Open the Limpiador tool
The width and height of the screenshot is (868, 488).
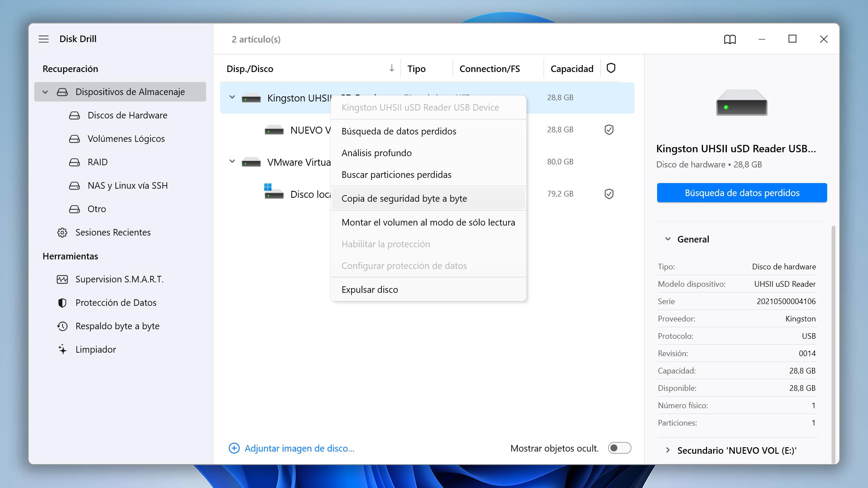click(x=120, y=350)
